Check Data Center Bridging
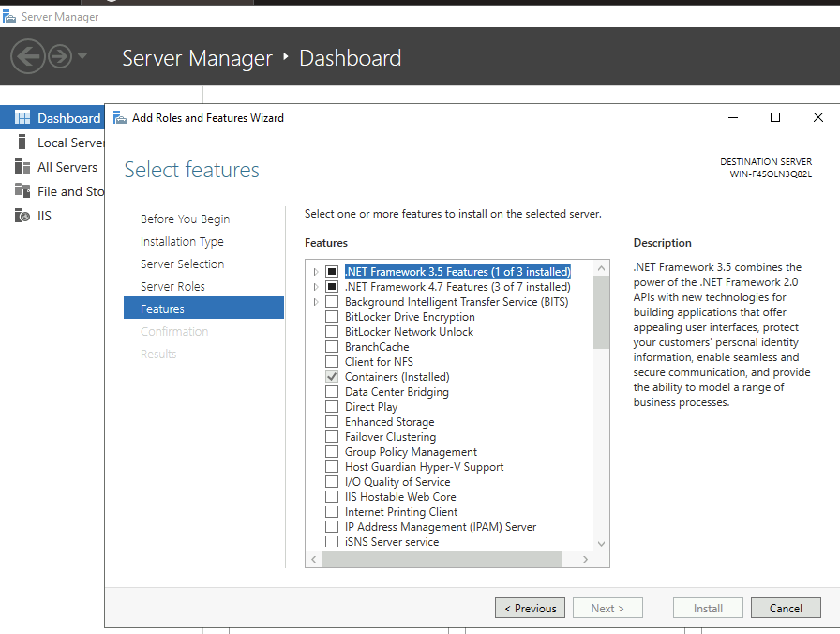840x634 pixels. click(x=332, y=392)
